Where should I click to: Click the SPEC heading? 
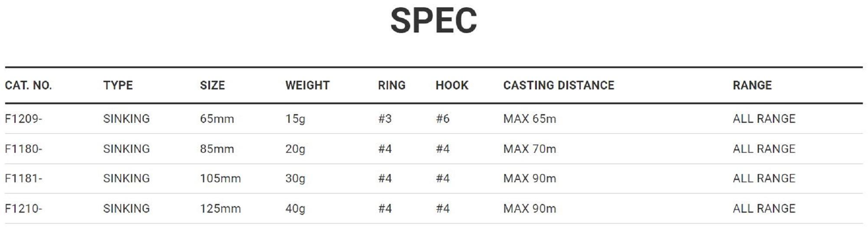(x=434, y=20)
